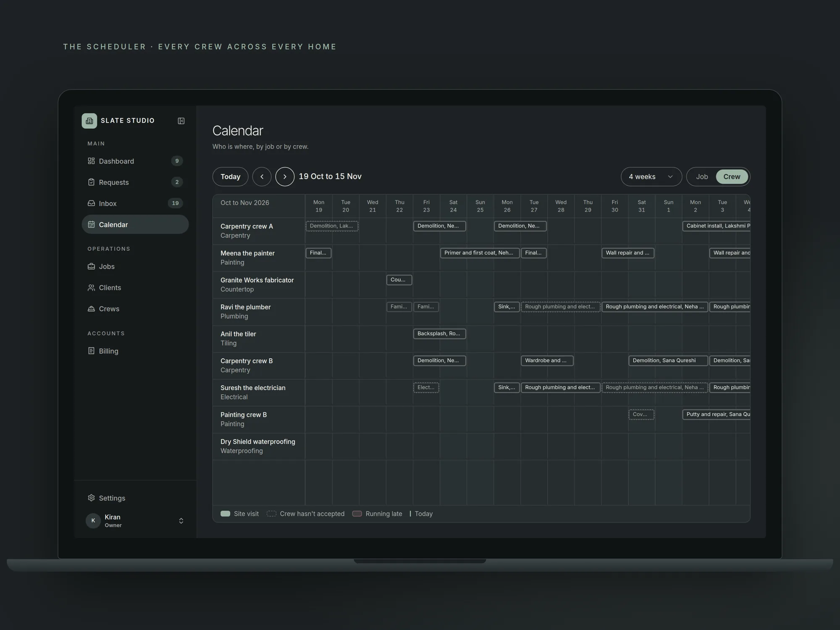The width and height of the screenshot is (840, 630).
Task: Open the Billing receipt icon
Action: click(x=91, y=351)
